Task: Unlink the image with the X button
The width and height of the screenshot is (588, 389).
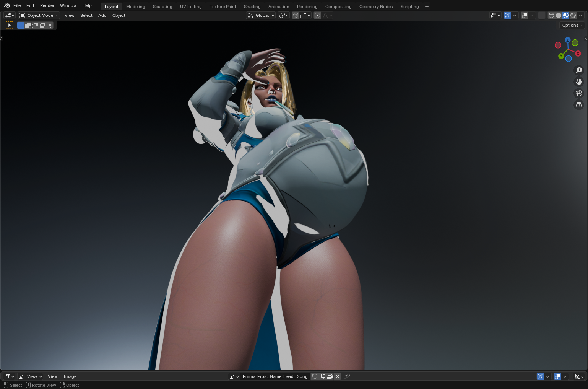Action: coord(338,376)
